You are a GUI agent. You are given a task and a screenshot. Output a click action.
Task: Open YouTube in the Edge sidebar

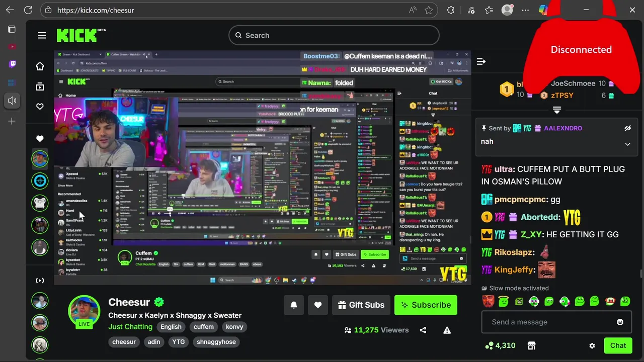pos(12,47)
